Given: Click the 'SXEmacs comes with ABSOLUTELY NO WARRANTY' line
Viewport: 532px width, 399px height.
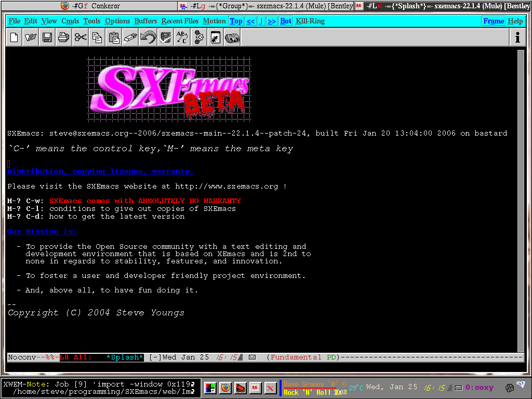Looking at the screenshot, I should tap(145, 201).
